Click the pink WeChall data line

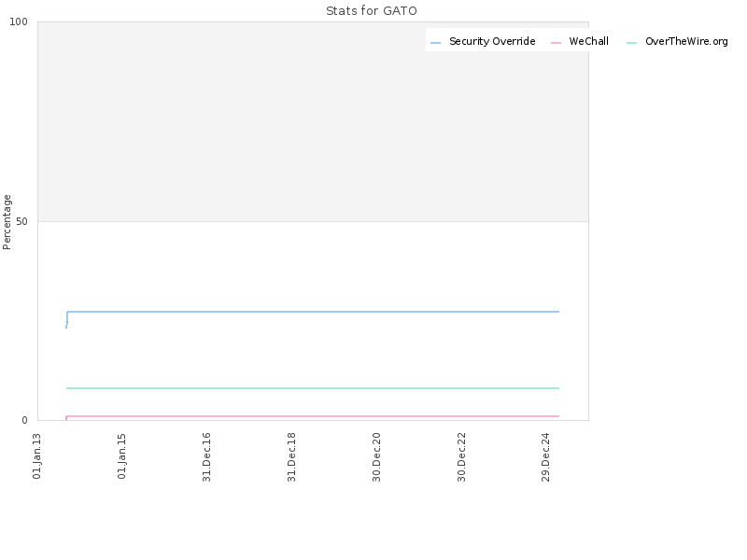pyautogui.click(x=313, y=416)
